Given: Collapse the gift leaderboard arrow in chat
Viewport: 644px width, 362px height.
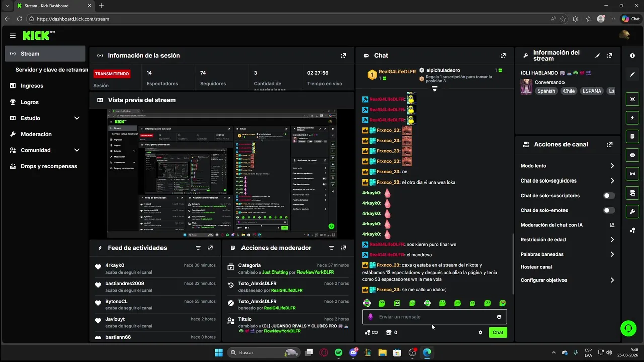Looking at the screenshot, I should tap(435, 88).
